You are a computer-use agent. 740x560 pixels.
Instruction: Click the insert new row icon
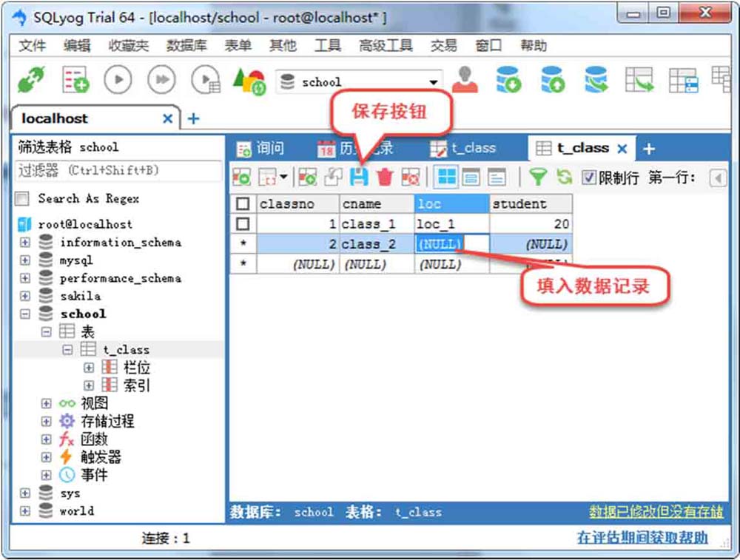coord(307,178)
